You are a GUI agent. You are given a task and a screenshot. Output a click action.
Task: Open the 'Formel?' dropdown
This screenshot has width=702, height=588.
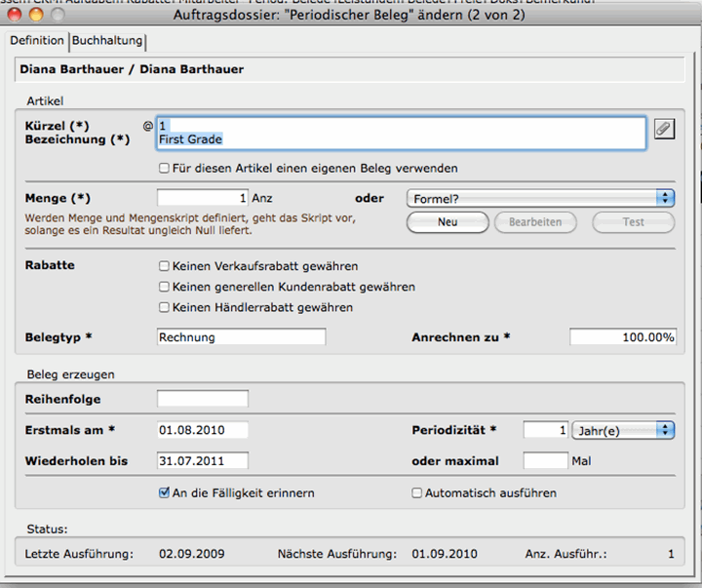[540, 198]
